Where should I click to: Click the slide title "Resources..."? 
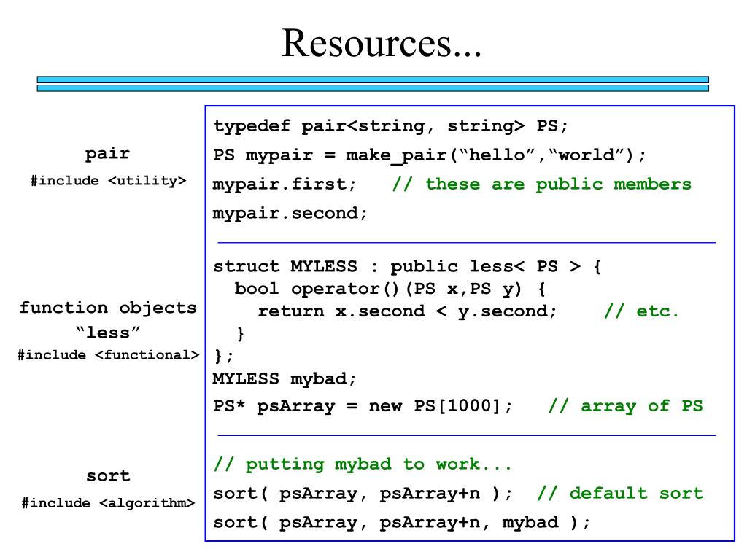381,43
